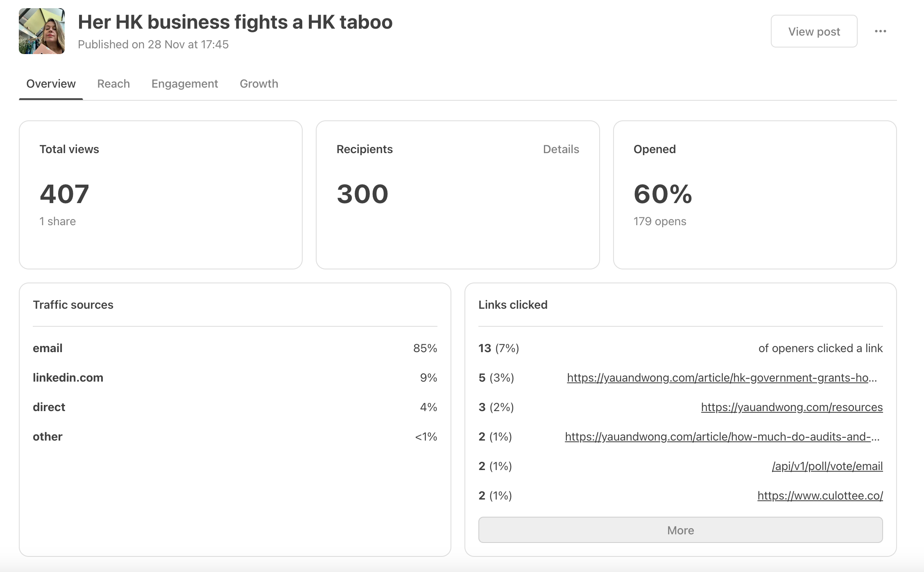This screenshot has width=924, height=572.
Task: Click the View post button
Action: (x=814, y=32)
